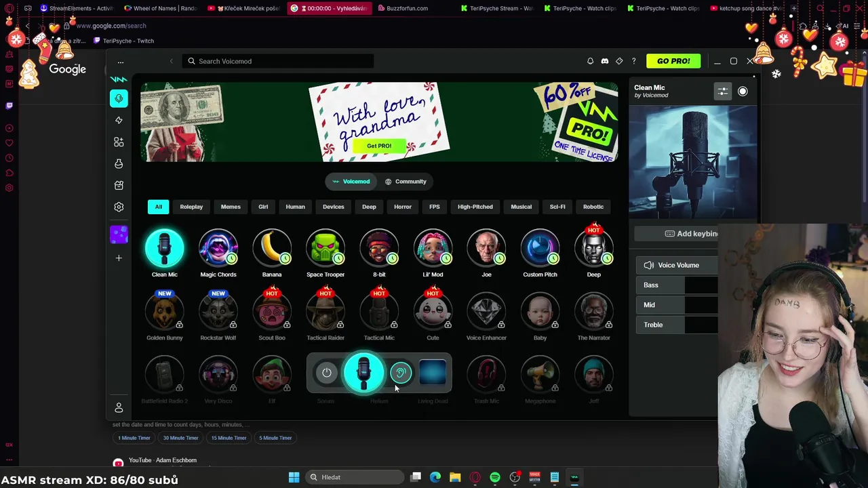
Task: Toggle the hear myself ear button
Action: (401, 373)
